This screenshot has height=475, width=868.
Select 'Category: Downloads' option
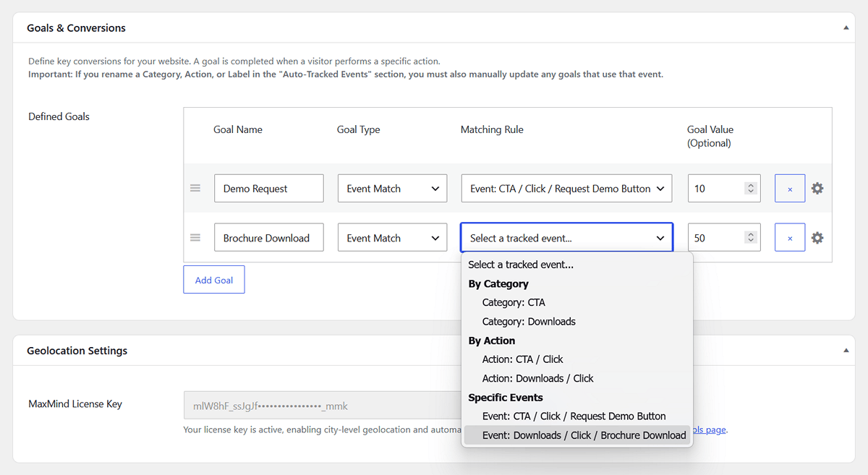coord(577,321)
